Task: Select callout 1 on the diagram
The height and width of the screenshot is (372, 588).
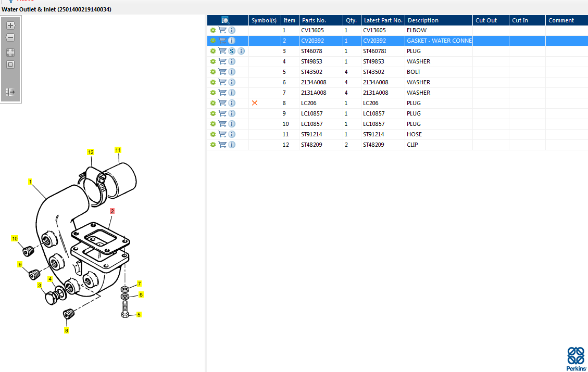Action: coord(30,182)
